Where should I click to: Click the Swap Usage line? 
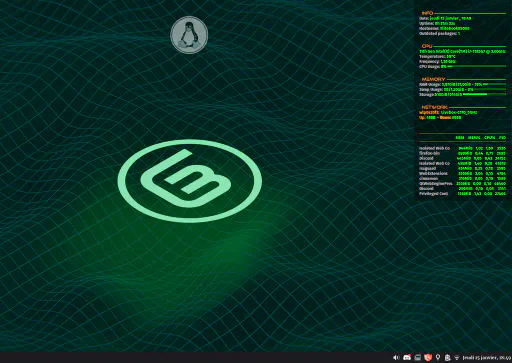coord(446,89)
